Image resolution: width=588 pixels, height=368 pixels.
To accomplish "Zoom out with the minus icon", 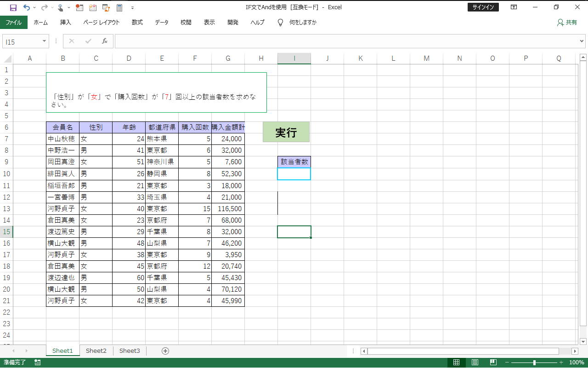I will pyautogui.click(x=507, y=362).
